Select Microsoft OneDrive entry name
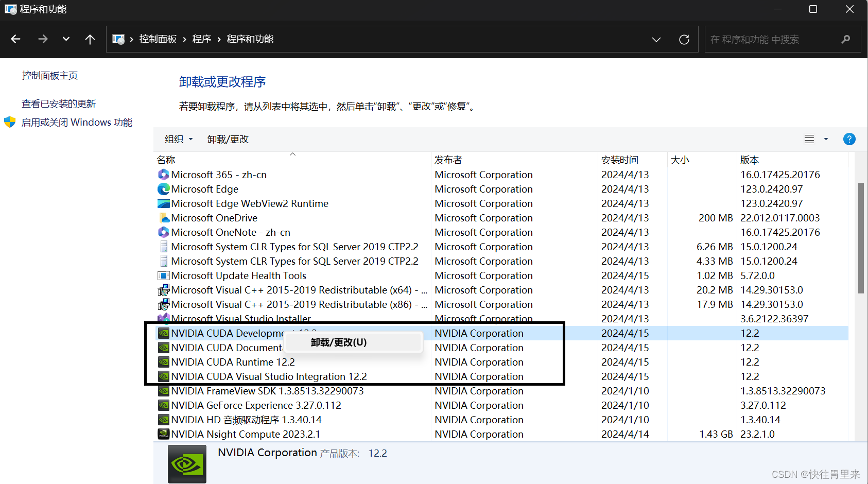The image size is (868, 484). (214, 218)
